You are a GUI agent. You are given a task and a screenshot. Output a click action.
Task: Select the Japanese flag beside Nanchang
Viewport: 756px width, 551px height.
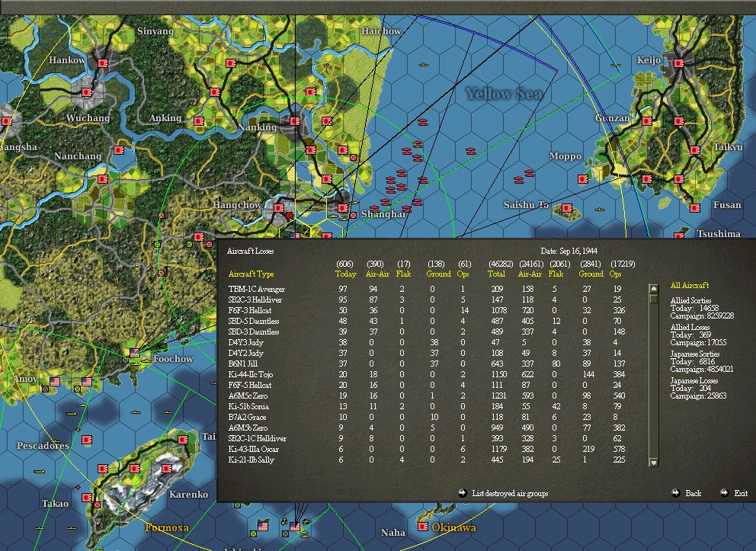119,150
